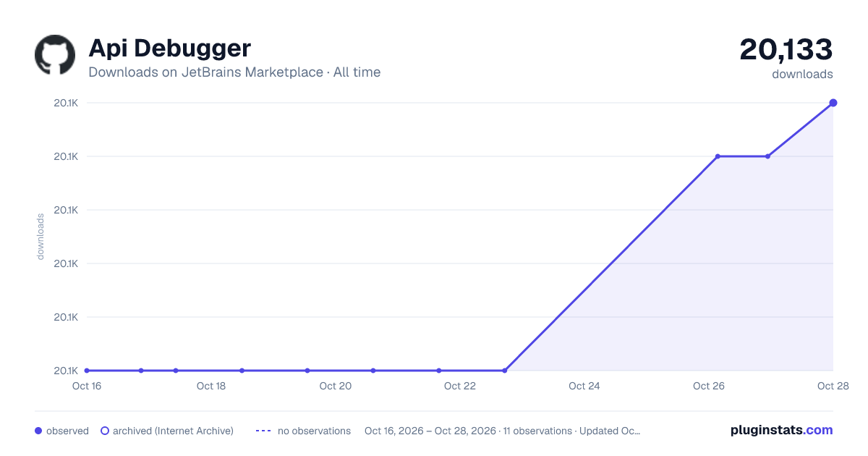Image resolution: width=868 pixels, height=456 pixels.
Task: Click the 'no observations' legend label
Action: (314, 431)
